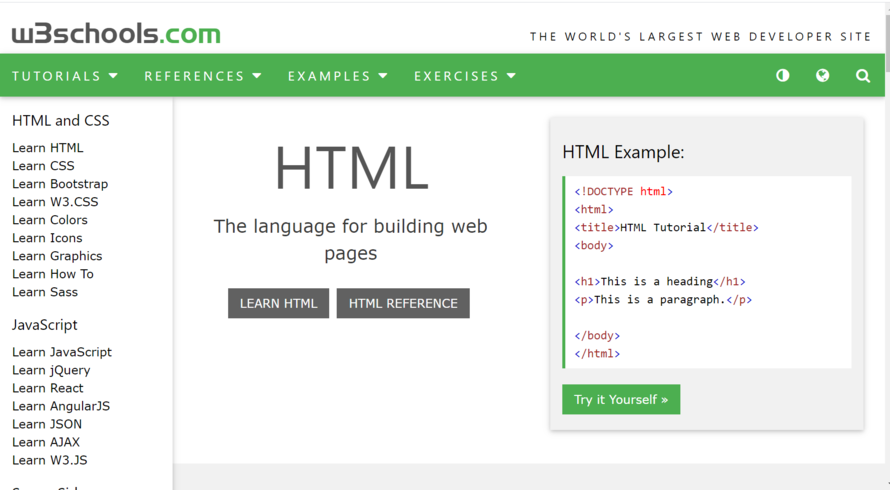Open the Learn CSS sidebar link
The width and height of the screenshot is (890, 490).
[43, 166]
